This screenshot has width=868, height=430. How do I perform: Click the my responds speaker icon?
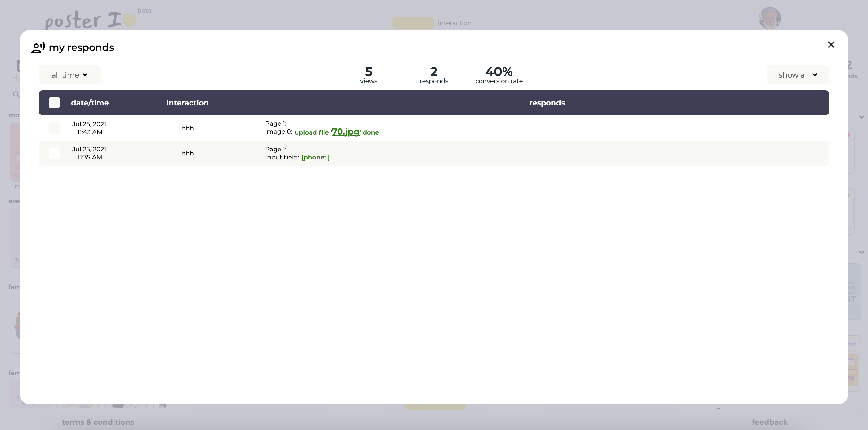click(x=38, y=47)
